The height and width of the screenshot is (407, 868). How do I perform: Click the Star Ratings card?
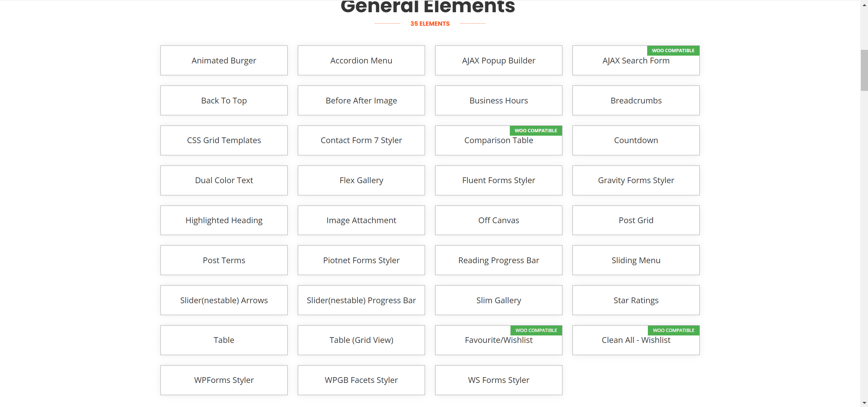point(636,300)
